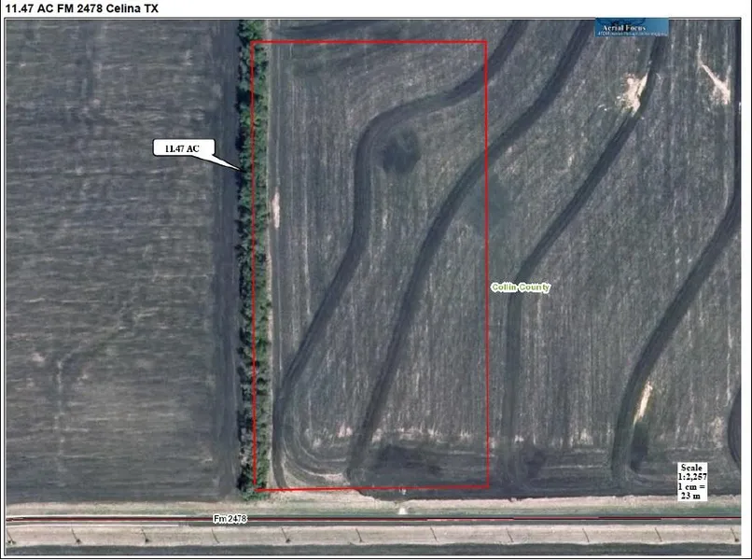
Task: Click the small white patch above the scale box
Action: (644, 399)
